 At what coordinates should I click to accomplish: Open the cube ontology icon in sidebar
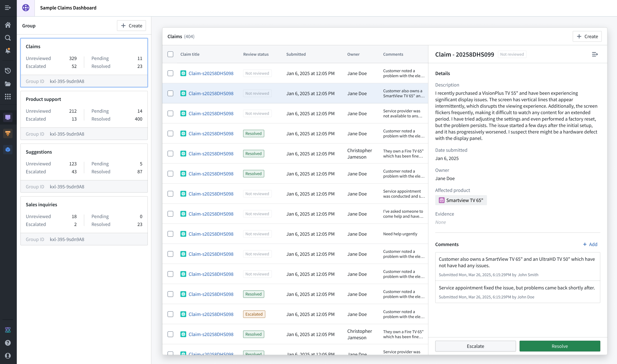click(8, 149)
